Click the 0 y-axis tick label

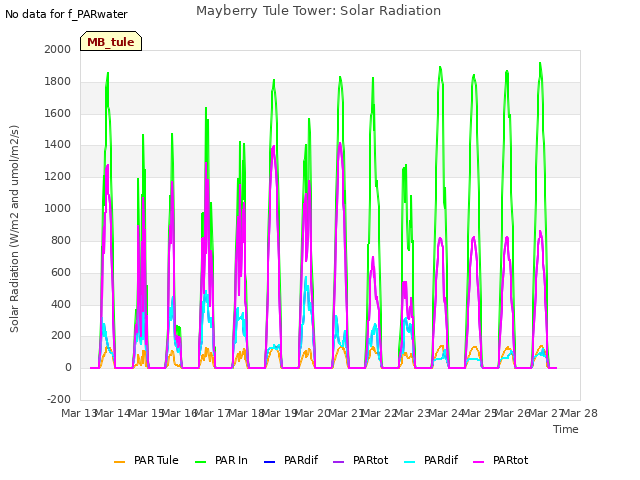click(x=68, y=367)
